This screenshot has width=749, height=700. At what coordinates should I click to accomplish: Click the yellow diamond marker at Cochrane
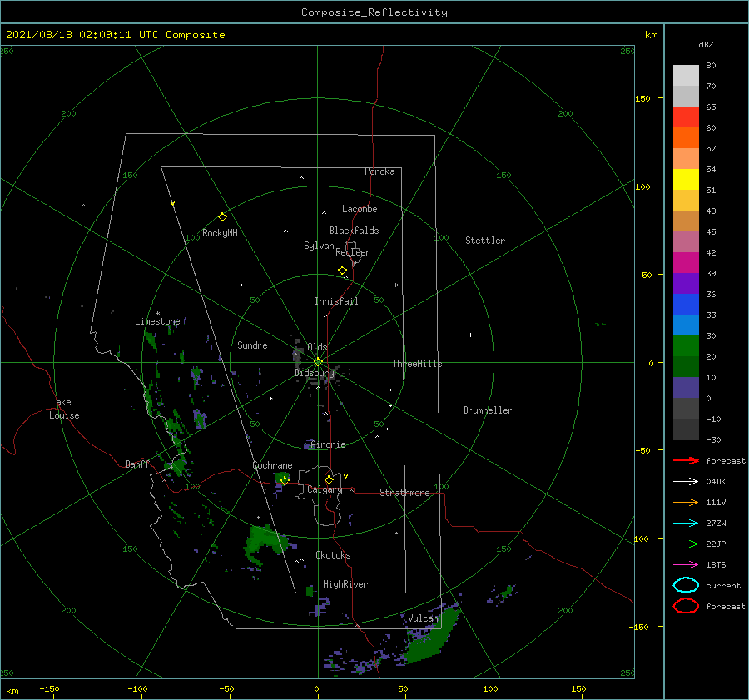click(285, 480)
